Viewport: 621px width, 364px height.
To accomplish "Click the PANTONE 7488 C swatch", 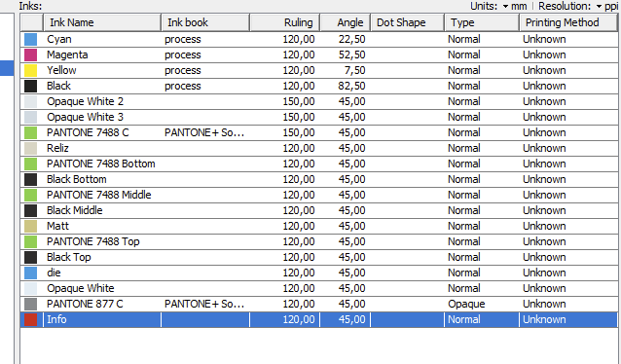I will click(30, 132).
